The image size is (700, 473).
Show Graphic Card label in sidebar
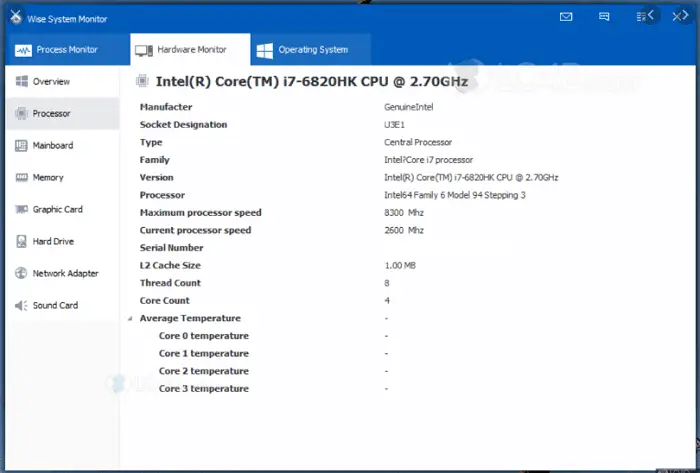58,209
